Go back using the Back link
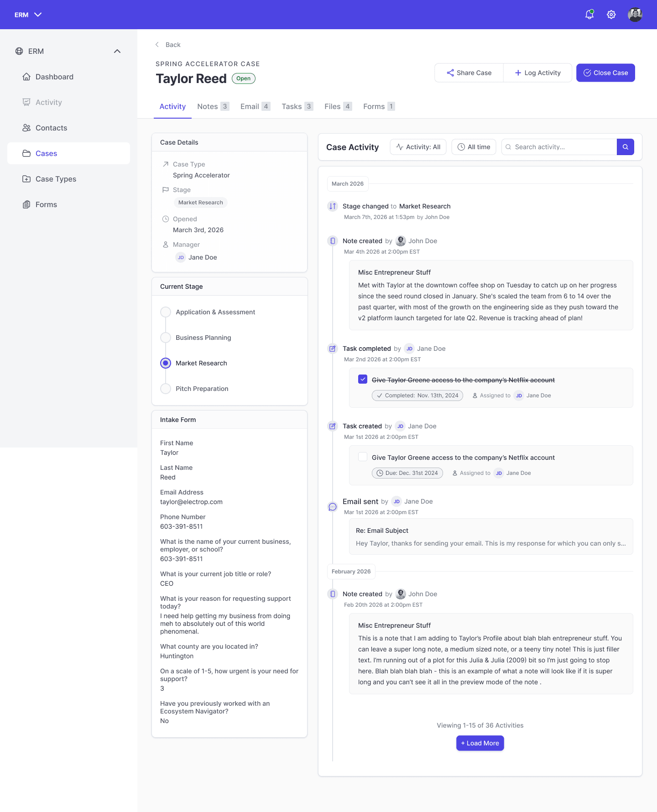The height and width of the screenshot is (812, 657). pyautogui.click(x=168, y=45)
